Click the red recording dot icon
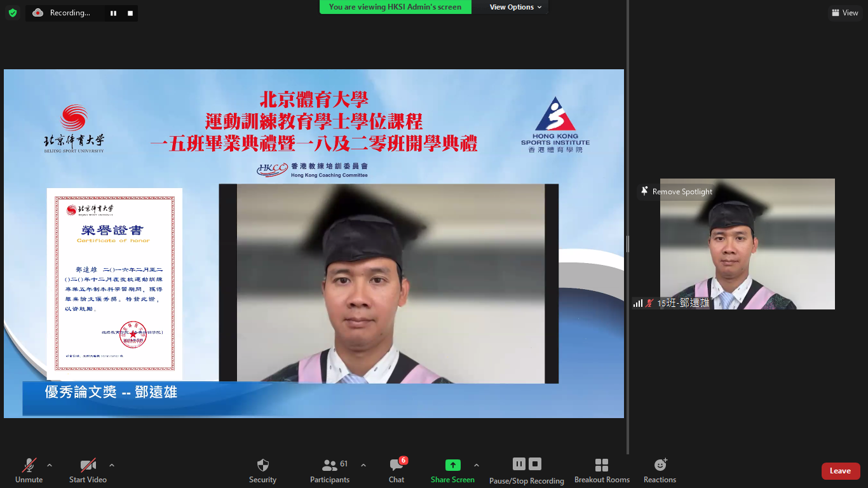The height and width of the screenshot is (488, 868). [38, 13]
